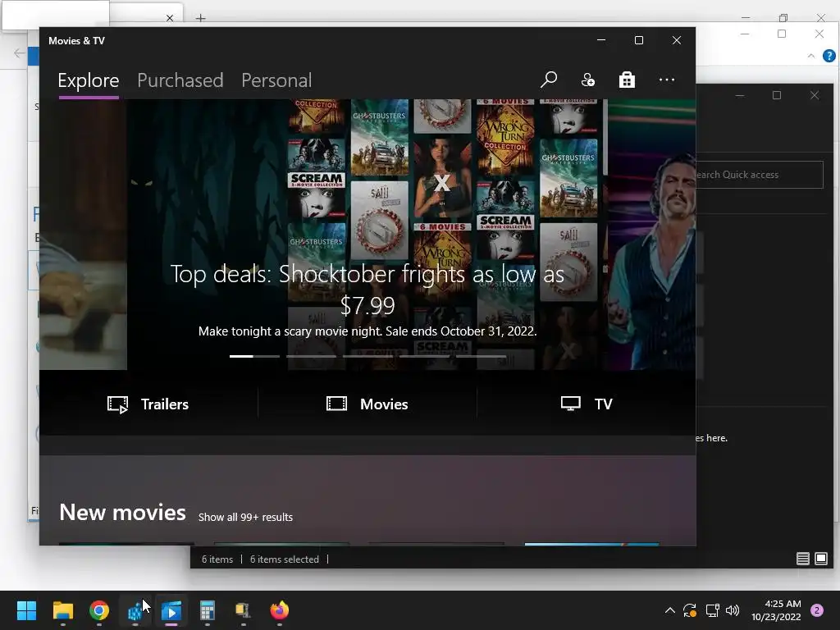Show the next banner with mustached man
The image size is (840, 630).
(x=652, y=234)
